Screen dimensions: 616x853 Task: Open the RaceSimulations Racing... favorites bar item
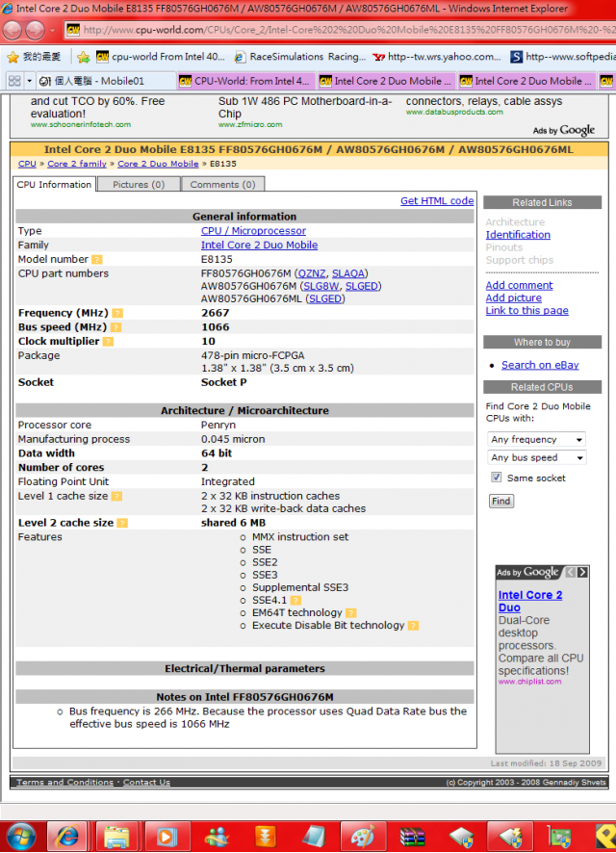pos(300,57)
